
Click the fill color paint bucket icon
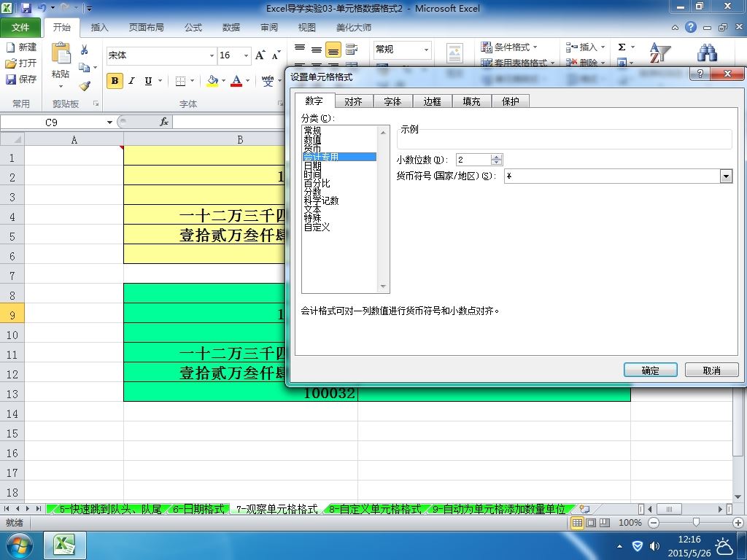coord(212,81)
